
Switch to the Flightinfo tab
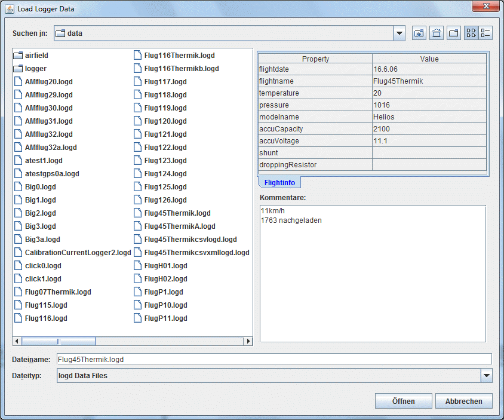(279, 183)
